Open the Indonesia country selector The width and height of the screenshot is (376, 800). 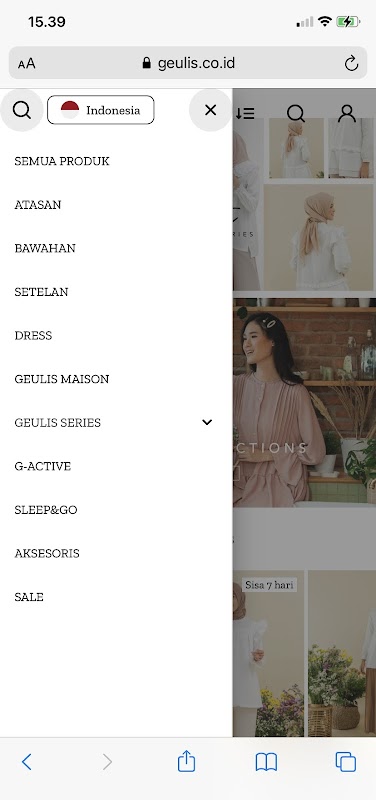pos(101,110)
